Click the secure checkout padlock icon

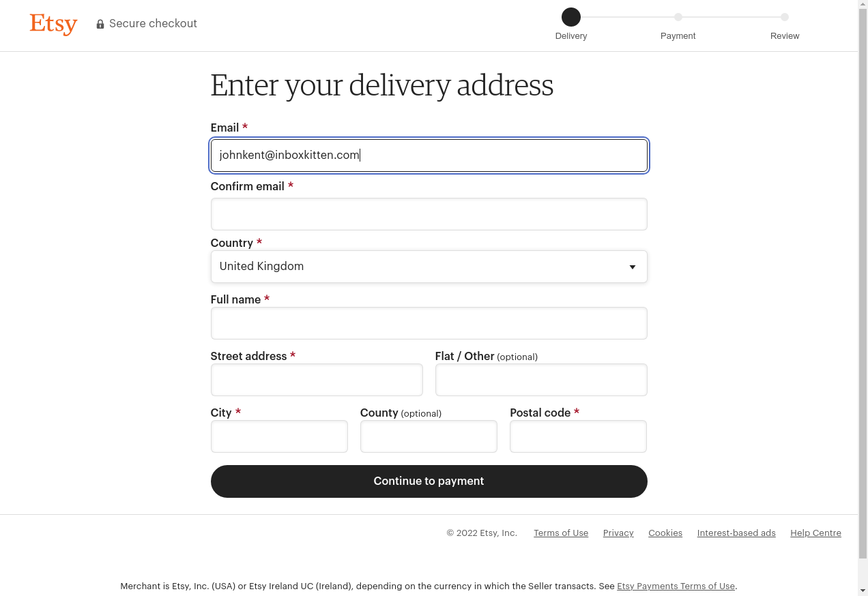coord(100,24)
